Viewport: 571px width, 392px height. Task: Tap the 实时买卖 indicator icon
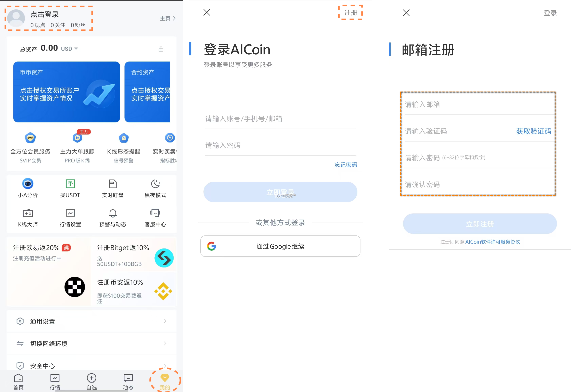[170, 138]
